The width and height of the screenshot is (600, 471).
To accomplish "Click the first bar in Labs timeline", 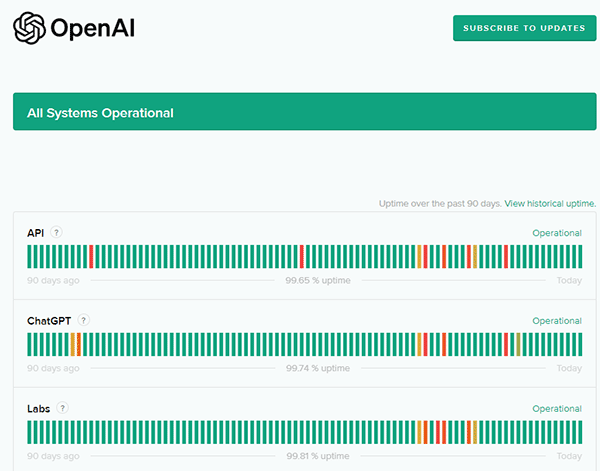I will 29,432.
